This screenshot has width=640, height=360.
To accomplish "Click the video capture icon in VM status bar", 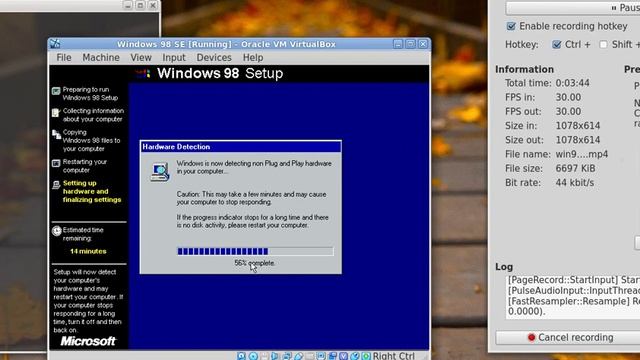I will coord(332,356).
